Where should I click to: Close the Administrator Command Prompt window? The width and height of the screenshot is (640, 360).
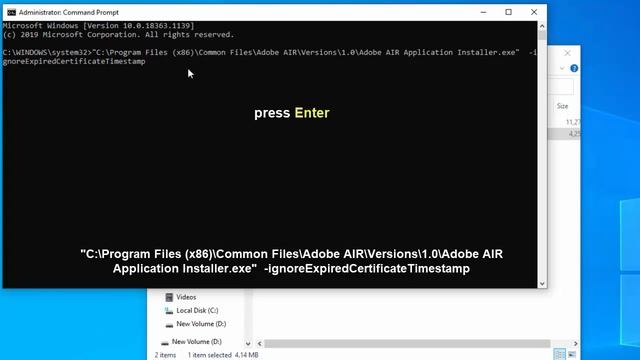(534, 12)
